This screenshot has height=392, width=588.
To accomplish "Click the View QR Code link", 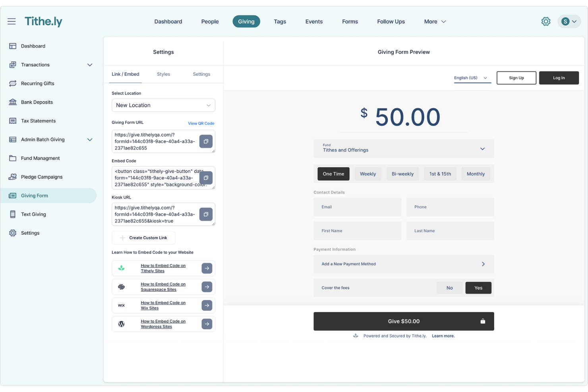I will point(201,123).
